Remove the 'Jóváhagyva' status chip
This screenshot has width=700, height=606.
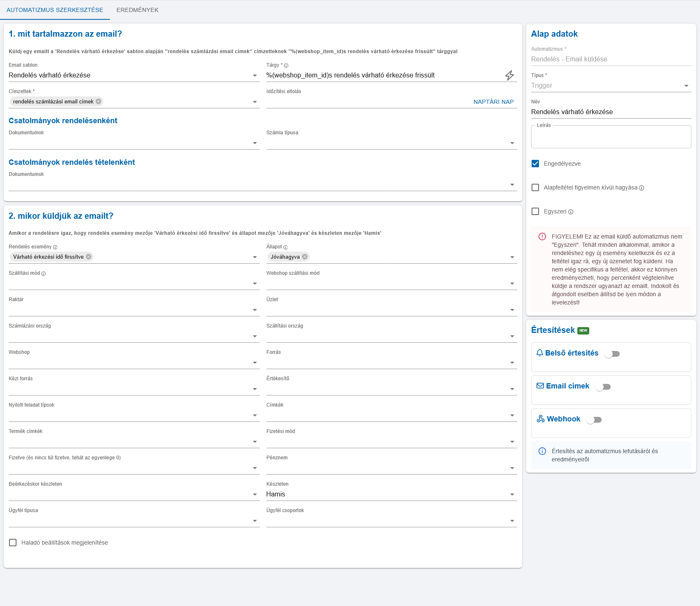[305, 257]
